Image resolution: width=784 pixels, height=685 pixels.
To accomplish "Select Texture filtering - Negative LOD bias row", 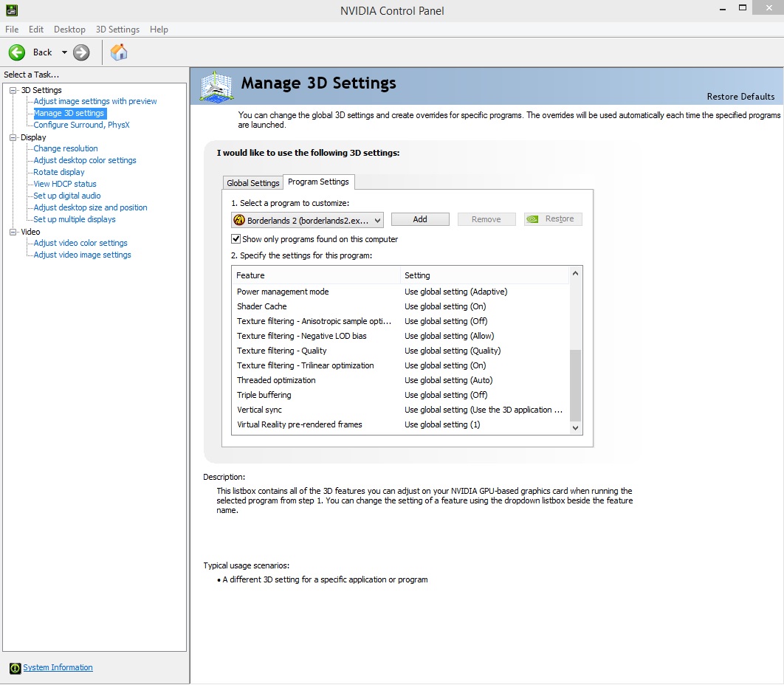I will click(x=401, y=336).
